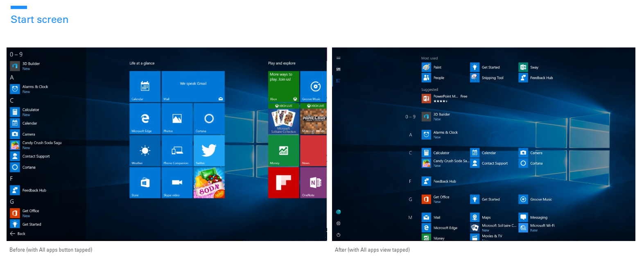This screenshot has width=644, height=259.
Task: Open Contact Support in After all-apps view
Action: (489, 163)
